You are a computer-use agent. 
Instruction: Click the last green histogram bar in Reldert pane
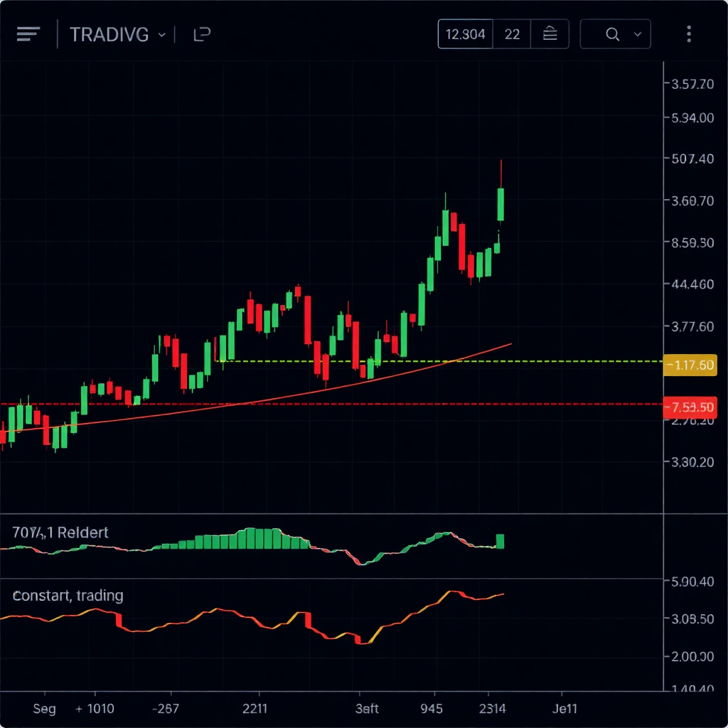[500, 541]
